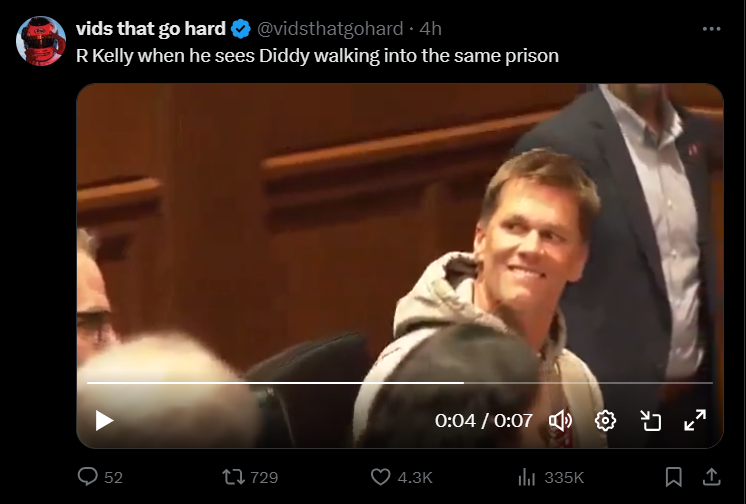View analytics showing 335K views
Image resolution: width=746 pixels, height=504 pixels.
pyautogui.click(x=527, y=477)
